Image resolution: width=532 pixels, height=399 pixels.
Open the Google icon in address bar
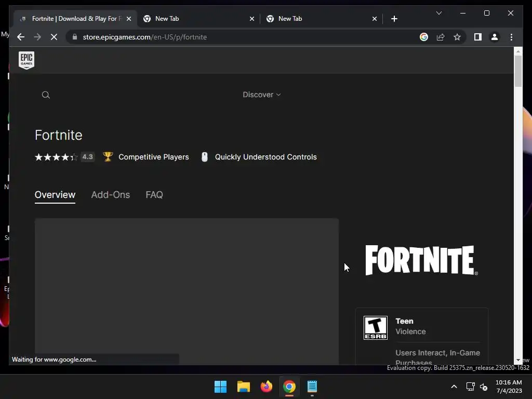pyautogui.click(x=424, y=37)
